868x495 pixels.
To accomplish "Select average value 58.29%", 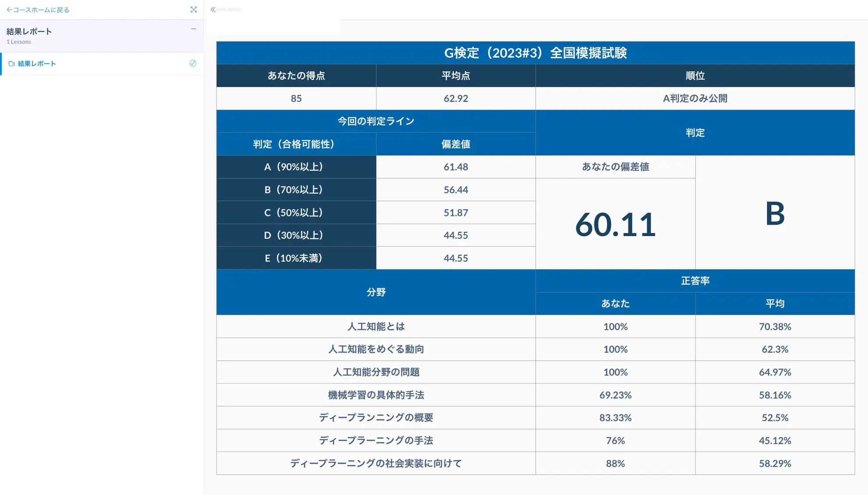I will click(775, 463).
